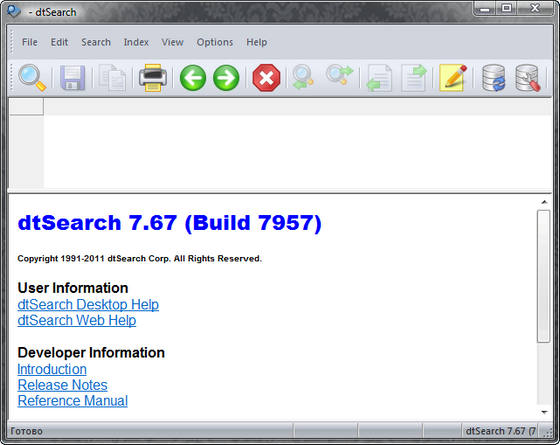The height and width of the screenshot is (445, 560).
Task: Go back with the green left arrow
Action: 193,78
